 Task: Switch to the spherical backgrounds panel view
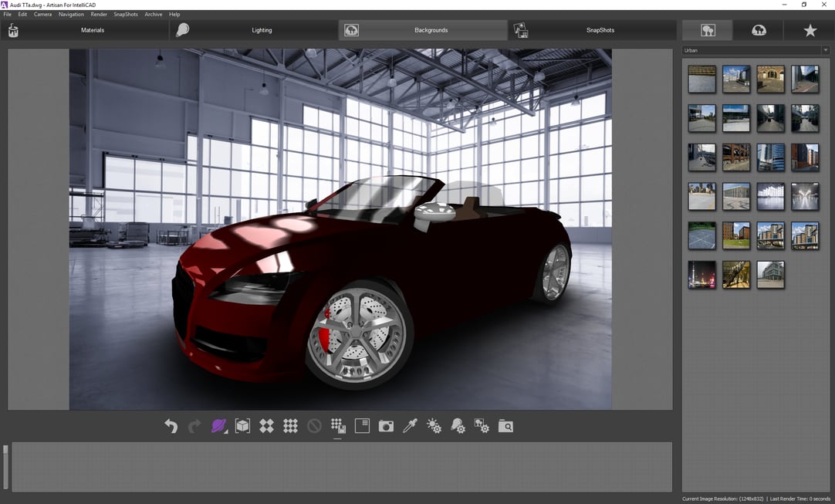[759, 30]
